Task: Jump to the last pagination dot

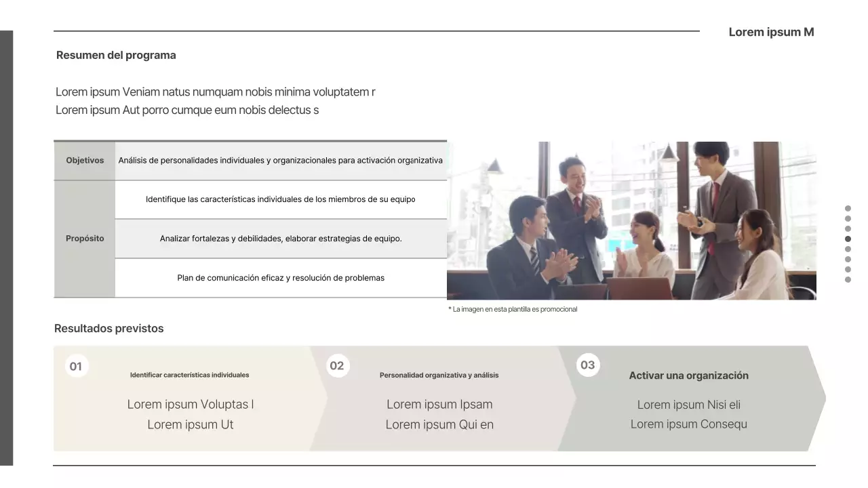Action: [x=848, y=280]
